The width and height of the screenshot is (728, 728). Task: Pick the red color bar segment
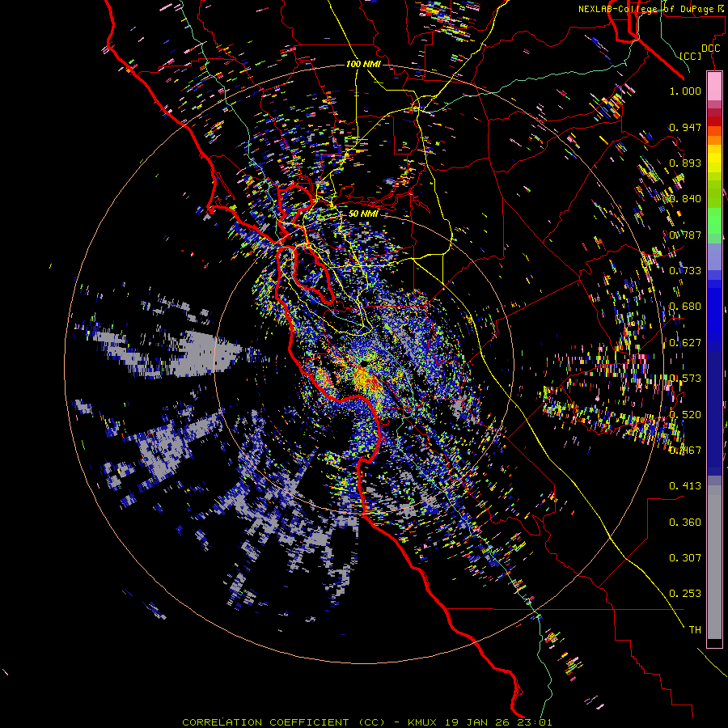[714, 121]
